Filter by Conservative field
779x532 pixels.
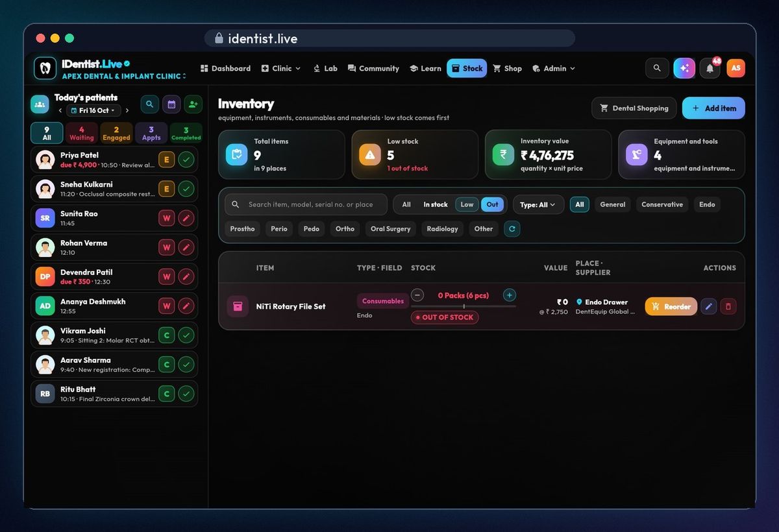click(662, 204)
